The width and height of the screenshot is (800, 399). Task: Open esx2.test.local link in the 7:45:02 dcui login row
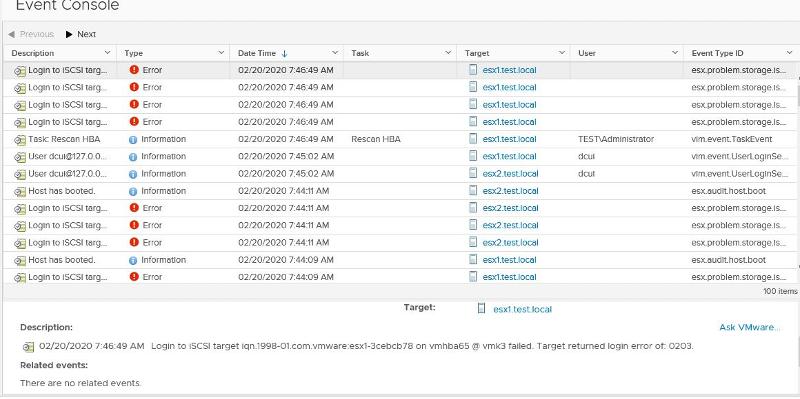[x=510, y=173]
